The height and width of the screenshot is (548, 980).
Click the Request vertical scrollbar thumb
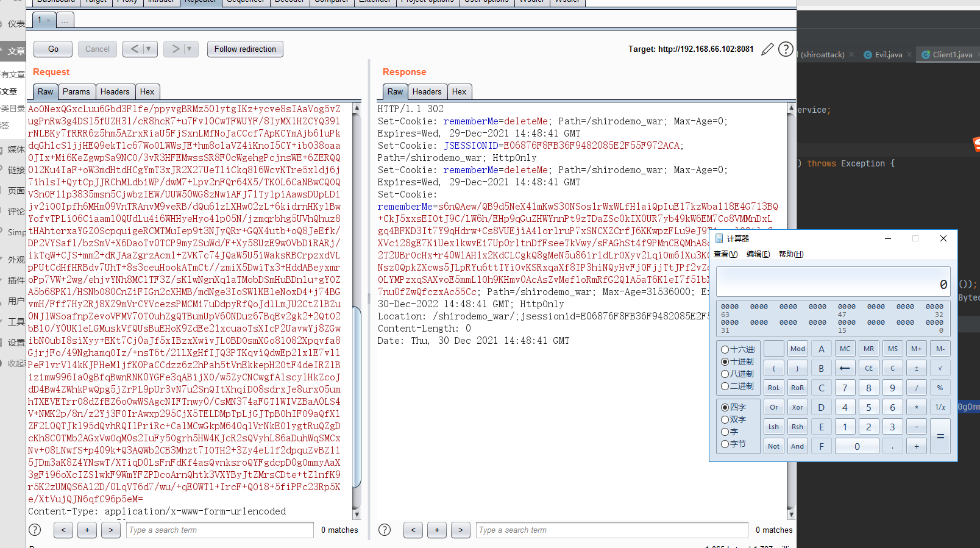coord(357,396)
